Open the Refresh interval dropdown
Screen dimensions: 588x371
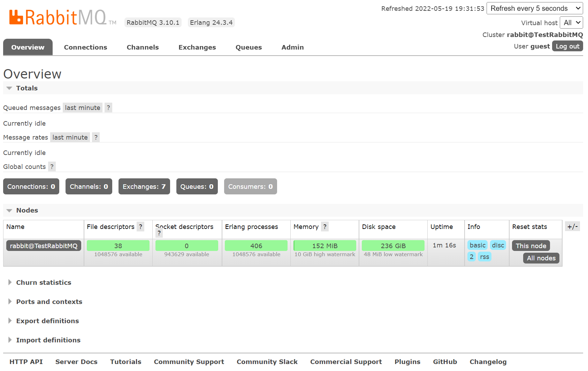(535, 8)
